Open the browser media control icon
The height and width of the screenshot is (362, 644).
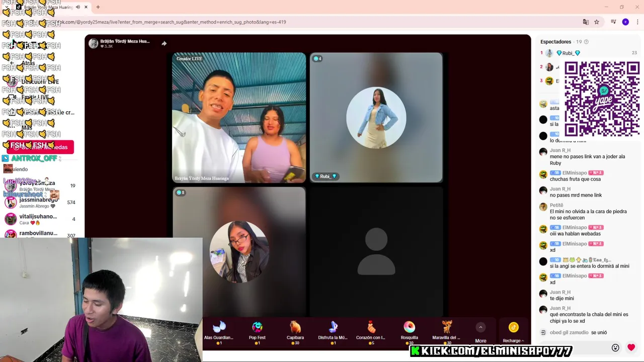point(613,22)
